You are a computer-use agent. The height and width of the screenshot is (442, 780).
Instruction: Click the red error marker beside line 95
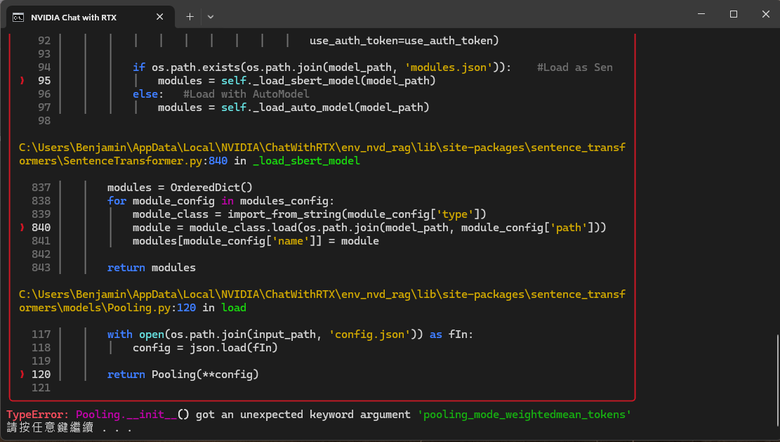[22, 81]
